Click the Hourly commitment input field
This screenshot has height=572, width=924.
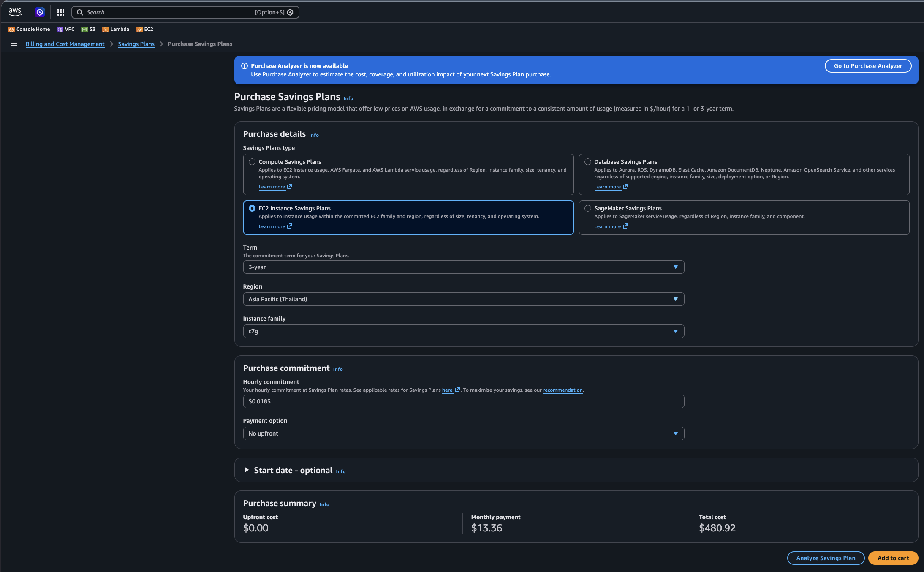pos(464,401)
